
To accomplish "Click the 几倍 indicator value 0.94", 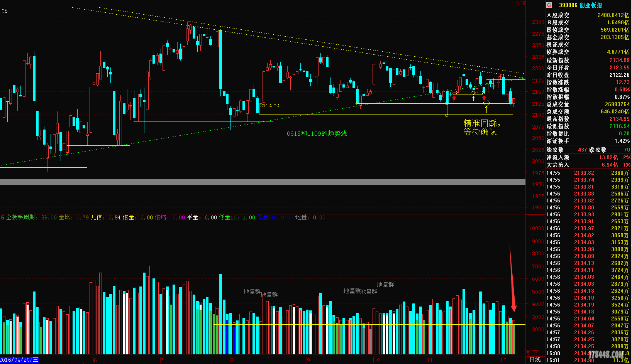I will [x=115, y=217].
